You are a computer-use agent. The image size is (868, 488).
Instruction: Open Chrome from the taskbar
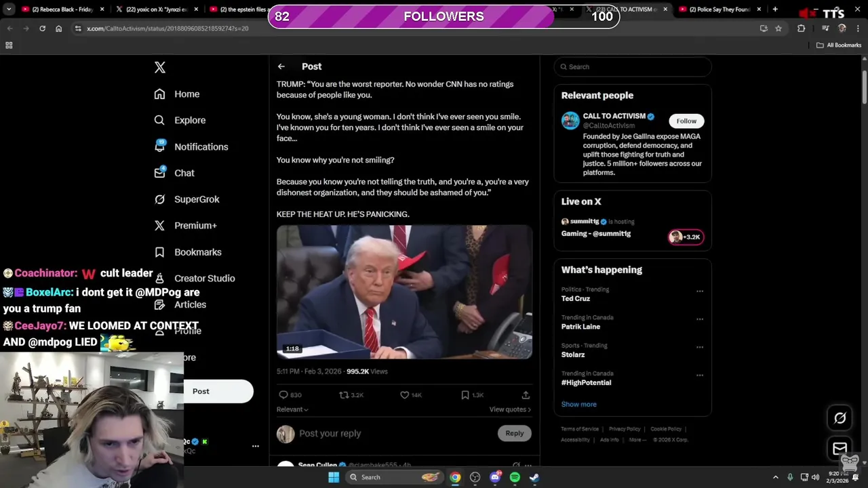coord(455,477)
